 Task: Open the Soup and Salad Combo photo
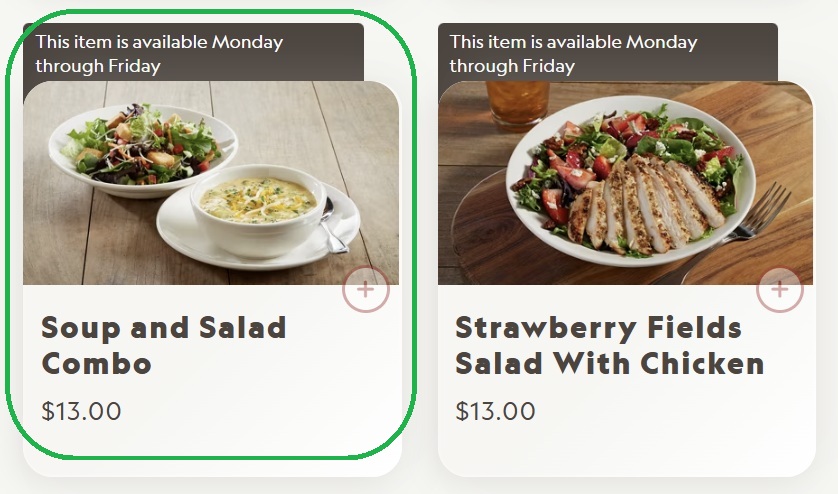tap(210, 185)
